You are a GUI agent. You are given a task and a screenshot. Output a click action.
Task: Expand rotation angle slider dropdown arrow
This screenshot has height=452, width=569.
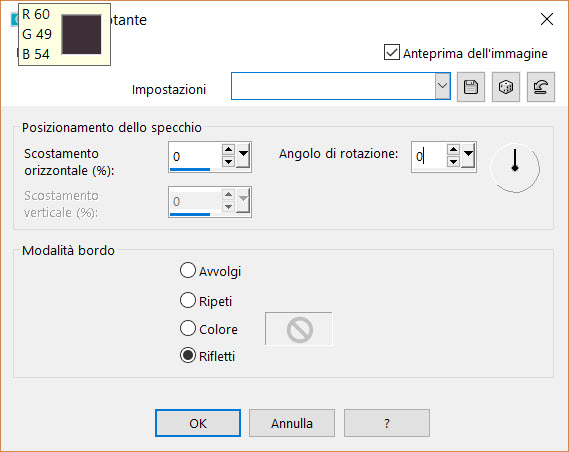(x=468, y=156)
